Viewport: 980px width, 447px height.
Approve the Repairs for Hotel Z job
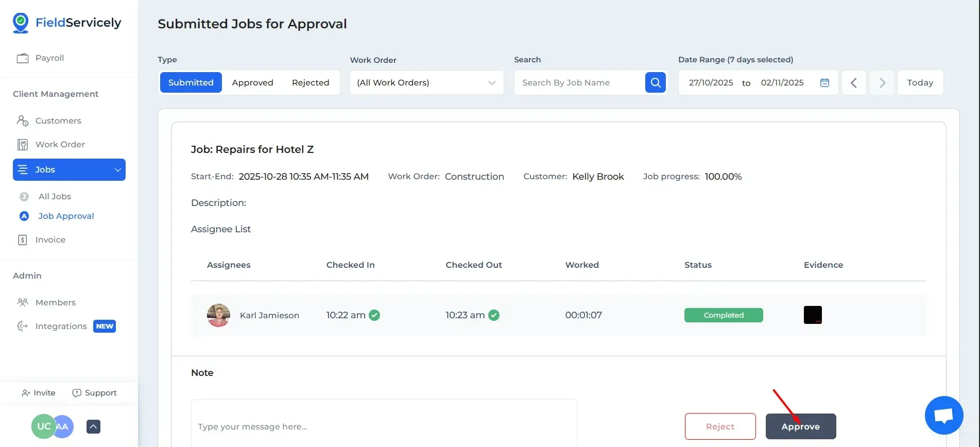pyautogui.click(x=800, y=426)
